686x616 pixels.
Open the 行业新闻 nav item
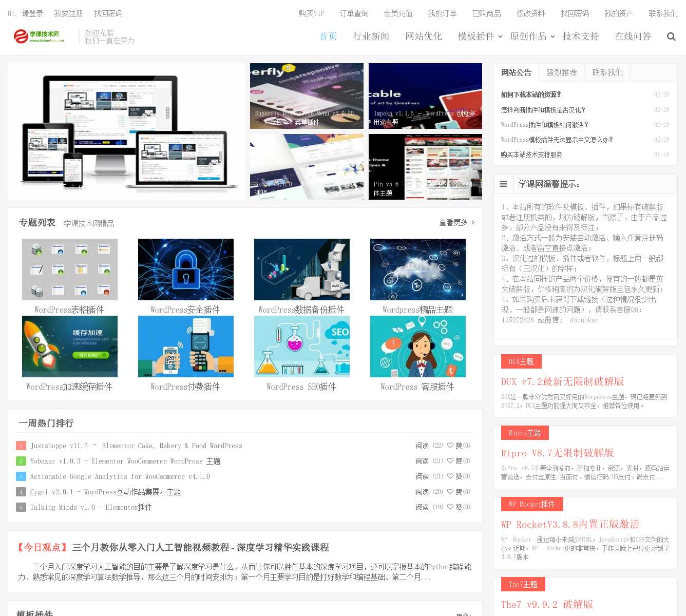[x=371, y=36]
